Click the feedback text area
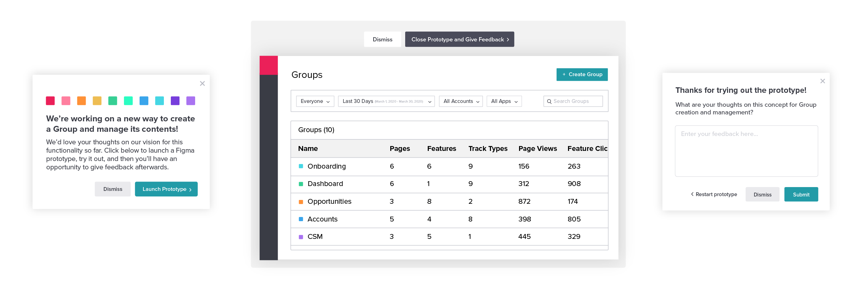Screen dimensions: 868x290 [746, 151]
